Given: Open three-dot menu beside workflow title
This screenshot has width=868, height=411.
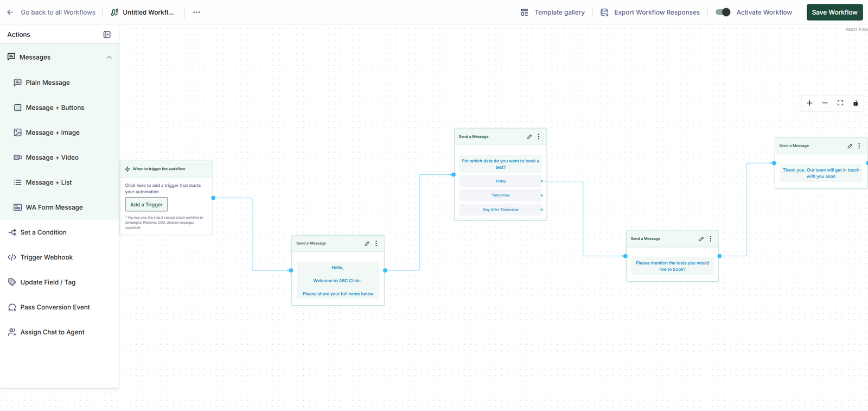Looking at the screenshot, I should point(196,12).
